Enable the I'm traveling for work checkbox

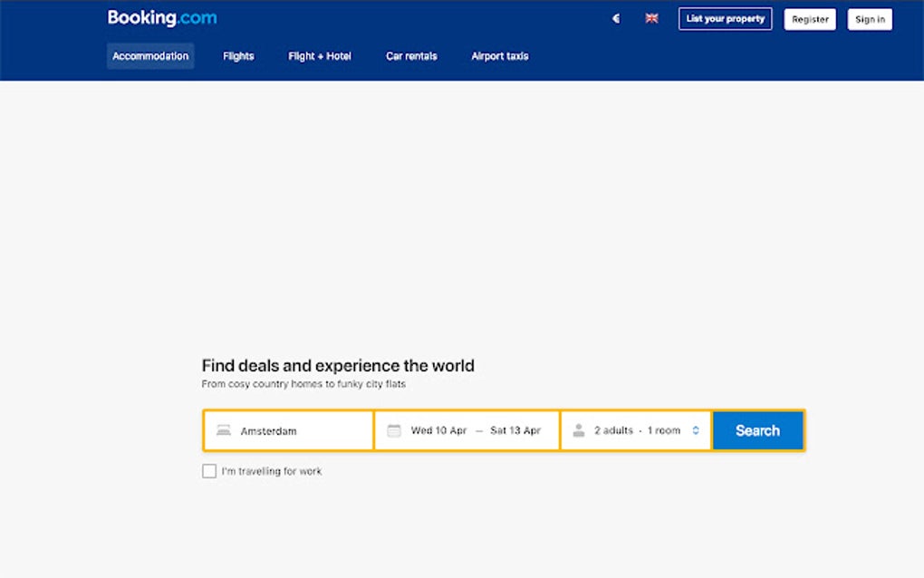point(209,470)
